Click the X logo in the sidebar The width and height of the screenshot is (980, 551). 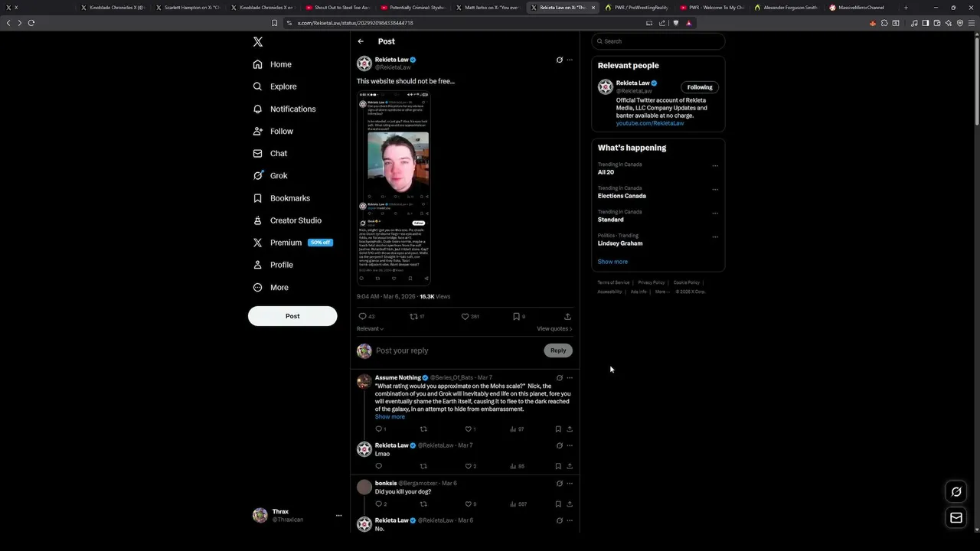click(x=258, y=42)
